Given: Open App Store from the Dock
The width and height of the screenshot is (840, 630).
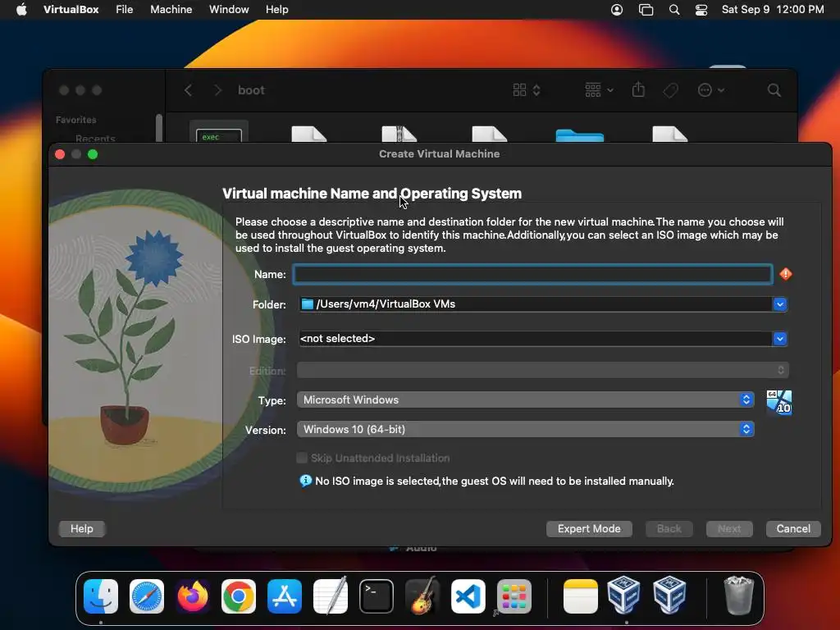Looking at the screenshot, I should [285, 596].
